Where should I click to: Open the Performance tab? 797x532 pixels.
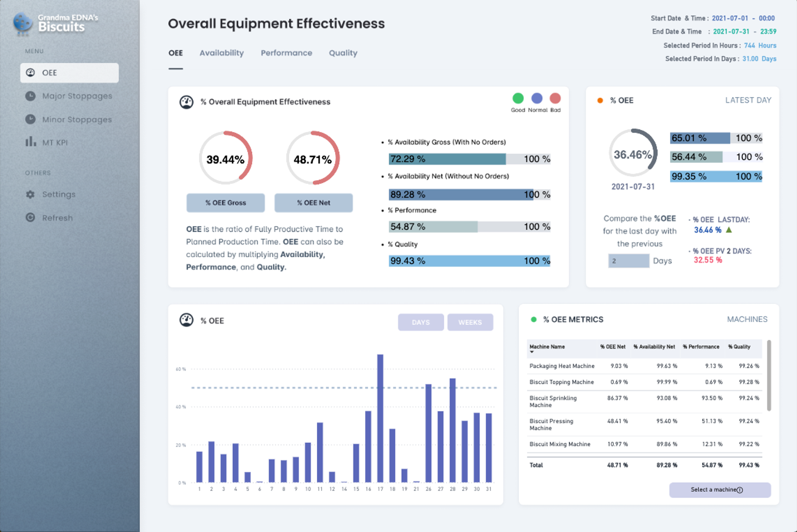tap(286, 53)
